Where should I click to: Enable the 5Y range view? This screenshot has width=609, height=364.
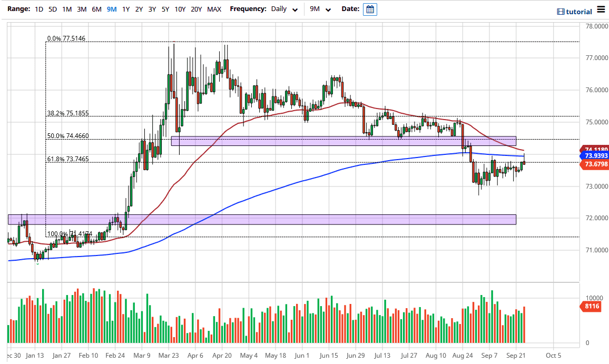[x=165, y=9]
